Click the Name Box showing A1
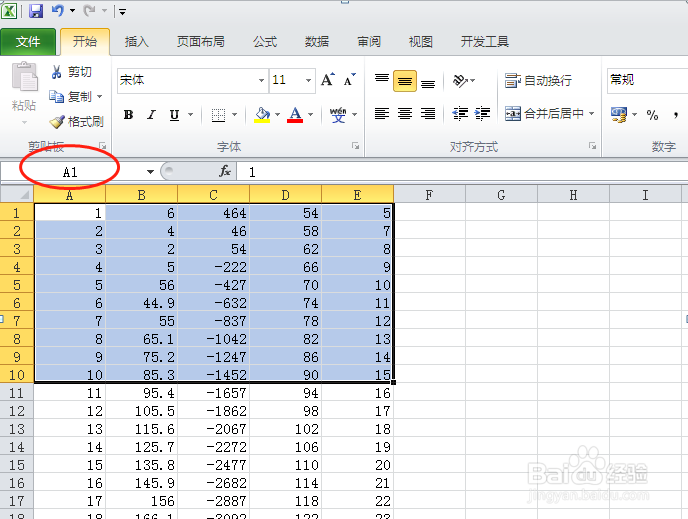Image resolution: width=688 pixels, height=519 pixels. pyautogui.click(x=70, y=172)
